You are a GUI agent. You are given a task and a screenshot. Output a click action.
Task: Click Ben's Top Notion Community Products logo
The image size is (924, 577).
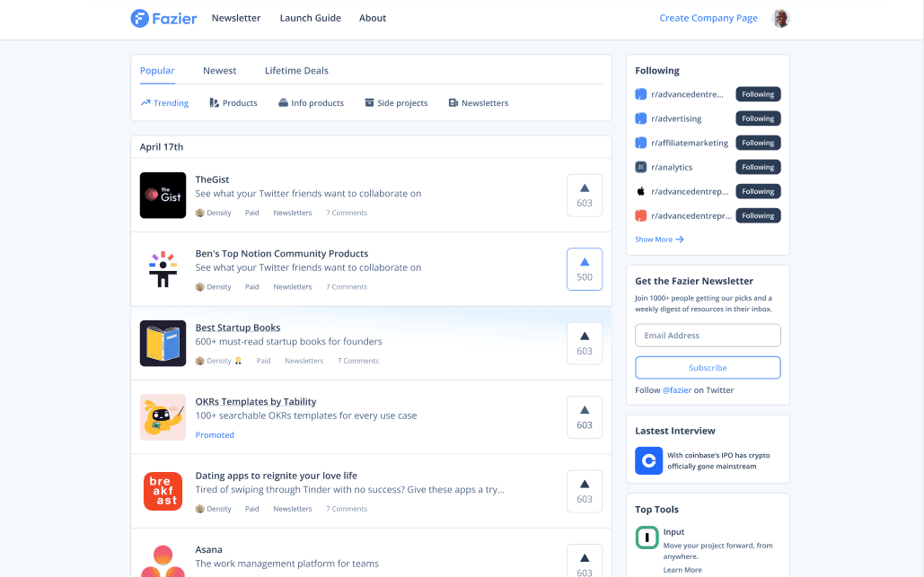click(x=163, y=269)
